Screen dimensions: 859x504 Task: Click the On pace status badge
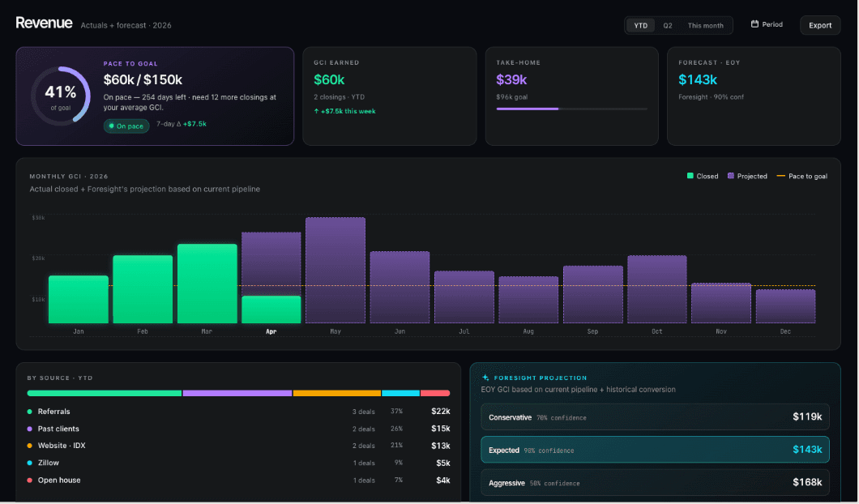(126, 126)
